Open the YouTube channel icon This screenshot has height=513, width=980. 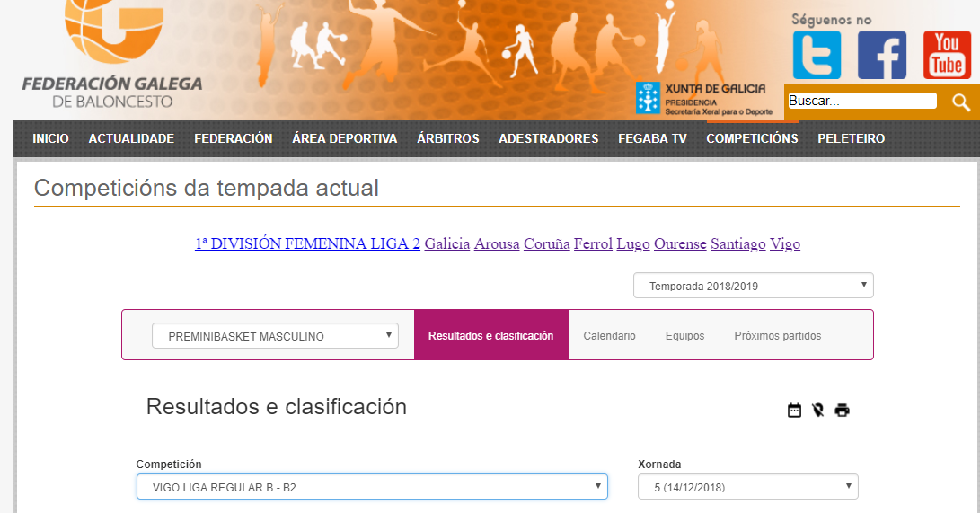(947, 55)
